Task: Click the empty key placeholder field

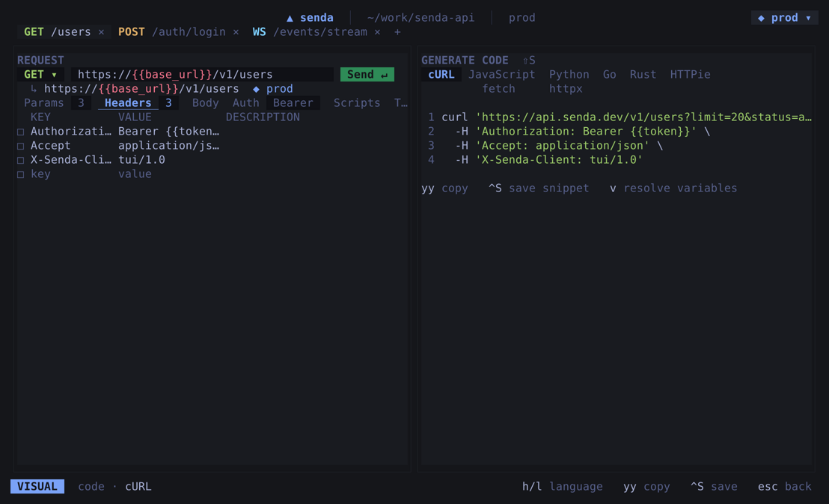Action: coord(40,174)
